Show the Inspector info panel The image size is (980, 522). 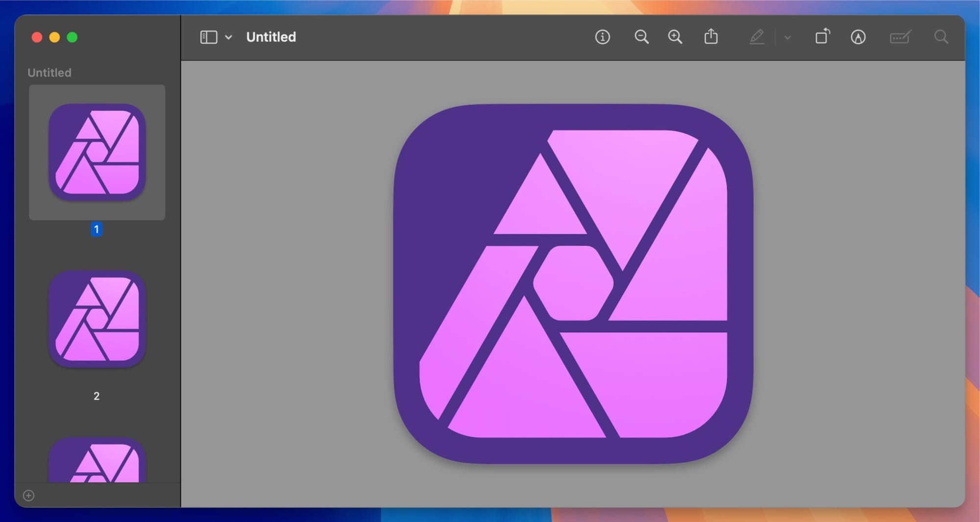click(602, 37)
